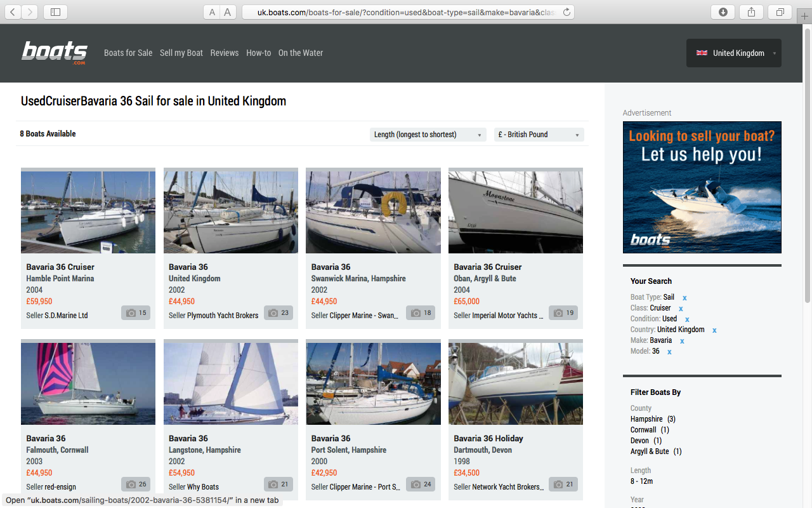This screenshot has width=812, height=508.
Task: Open Boats for Sale menu
Action: click(128, 53)
